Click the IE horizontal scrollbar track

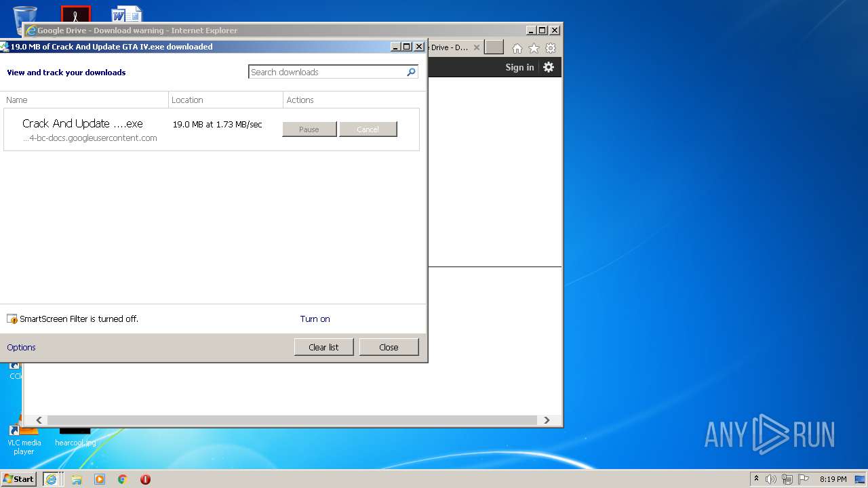coord(293,420)
